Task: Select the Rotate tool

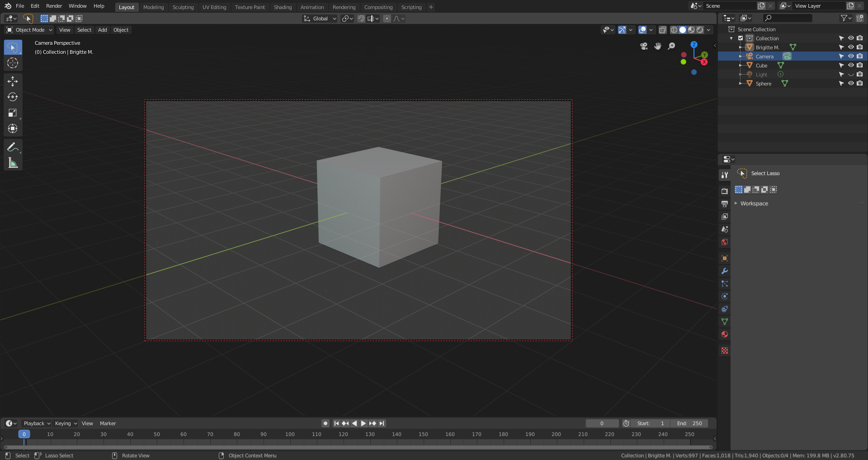Action: (x=13, y=97)
